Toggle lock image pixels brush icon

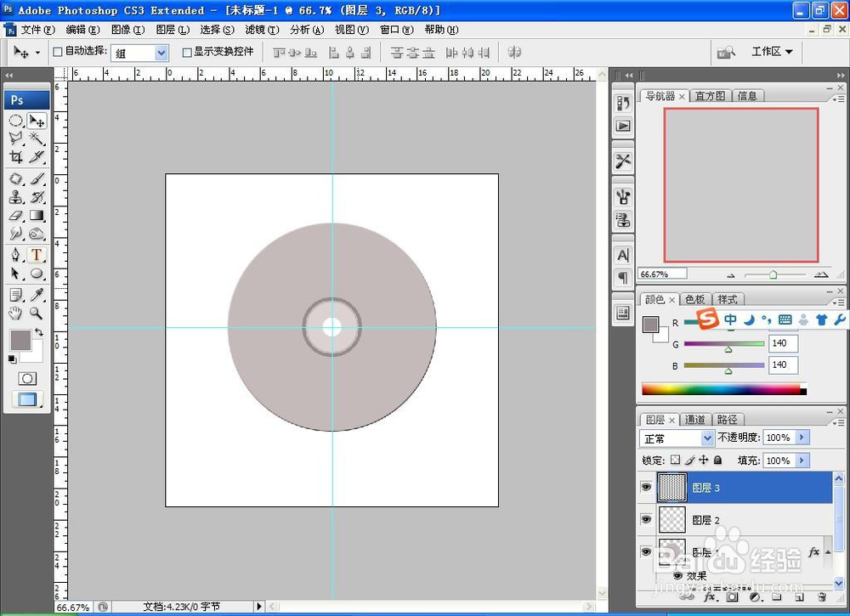689,460
